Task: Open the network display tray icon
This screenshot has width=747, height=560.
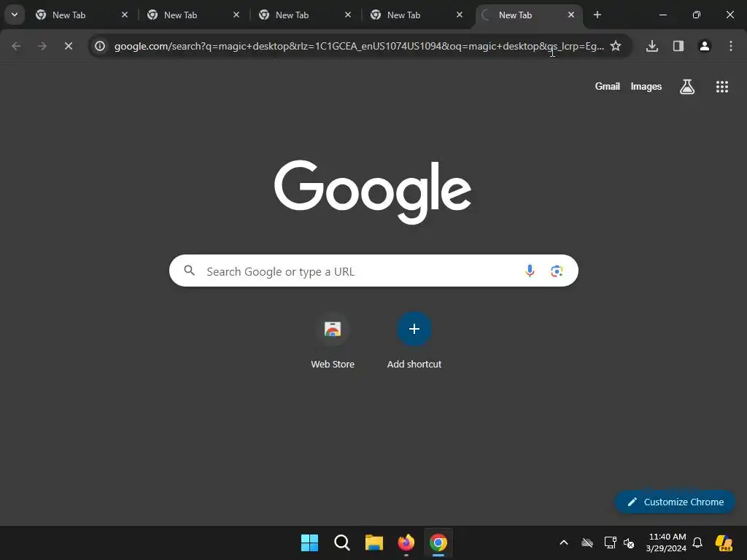Action: (610, 542)
